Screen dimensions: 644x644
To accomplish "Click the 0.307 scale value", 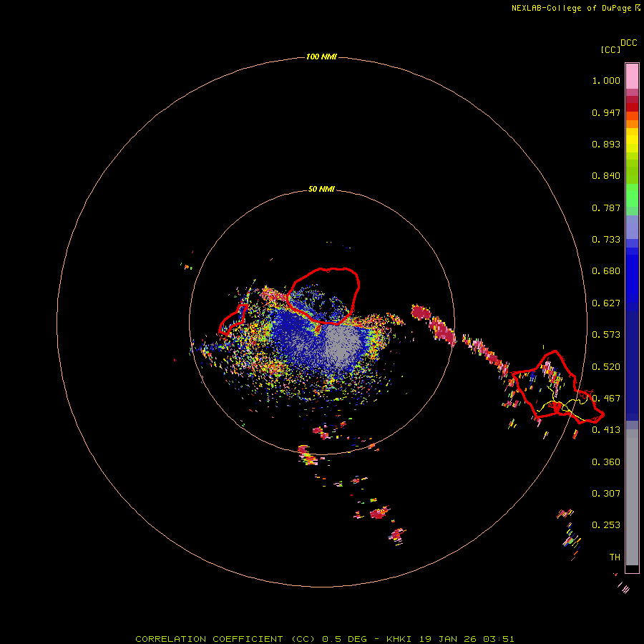I will [x=606, y=494].
